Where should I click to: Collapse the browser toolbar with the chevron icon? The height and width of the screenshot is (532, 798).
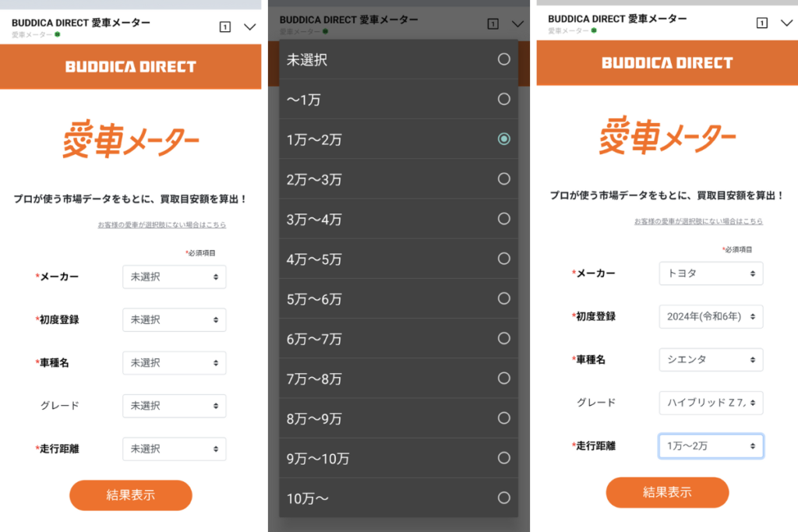(249, 26)
